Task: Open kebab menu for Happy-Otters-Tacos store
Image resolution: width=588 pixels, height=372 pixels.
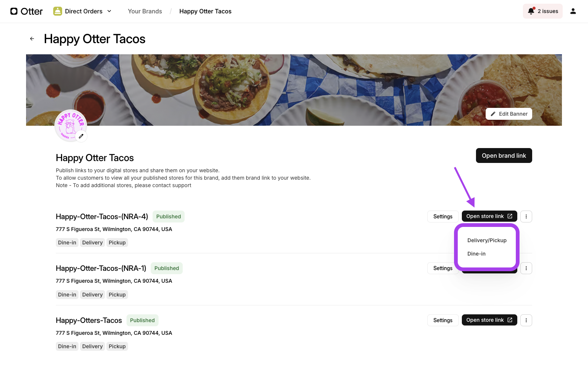Action: (x=526, y=320)
